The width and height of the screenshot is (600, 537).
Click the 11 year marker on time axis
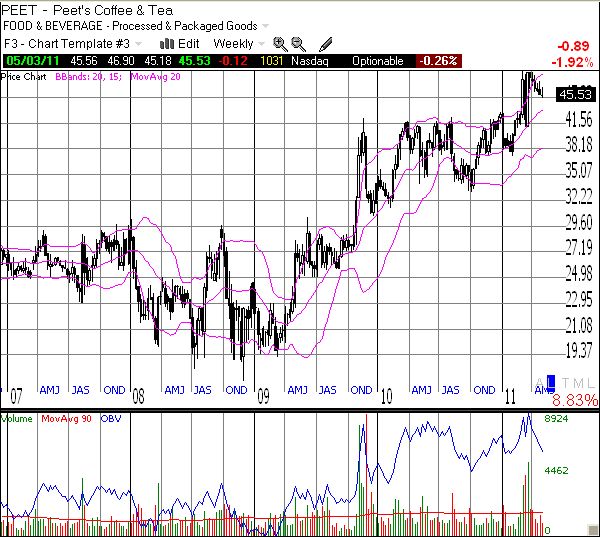tap(510, 396)
